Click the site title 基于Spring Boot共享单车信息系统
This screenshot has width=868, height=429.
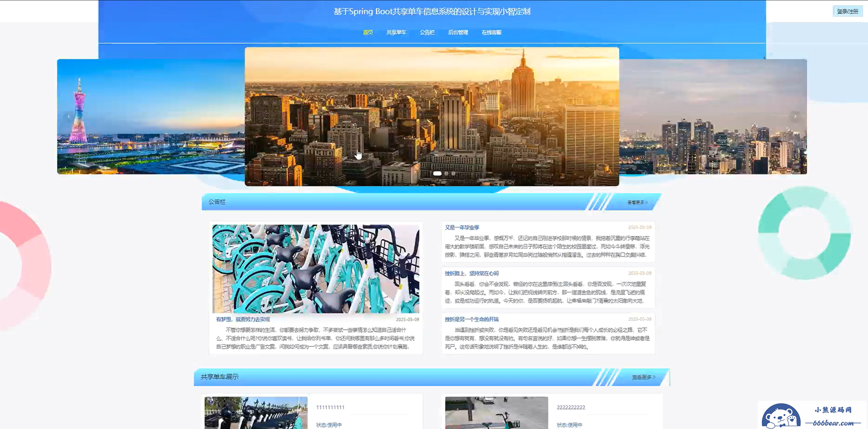432,11
